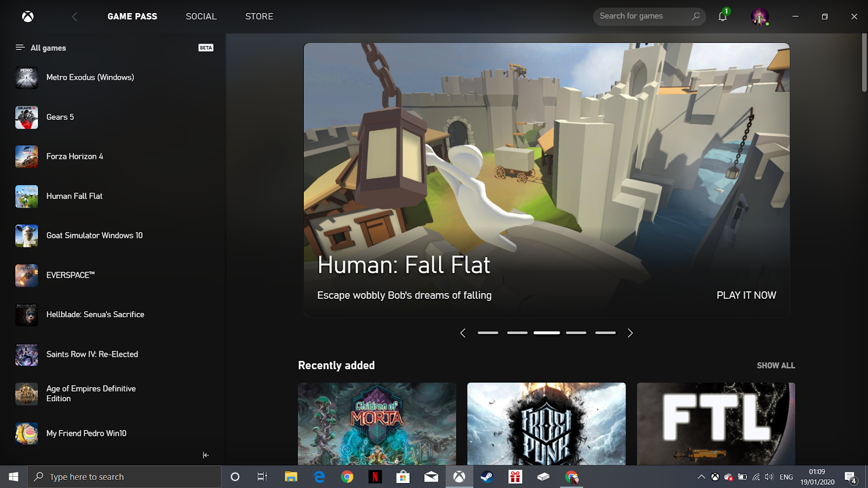Viewport: 868px width, 488px height.
Task: Click SHOW ALL for Recently added
Action: [776, 365]
